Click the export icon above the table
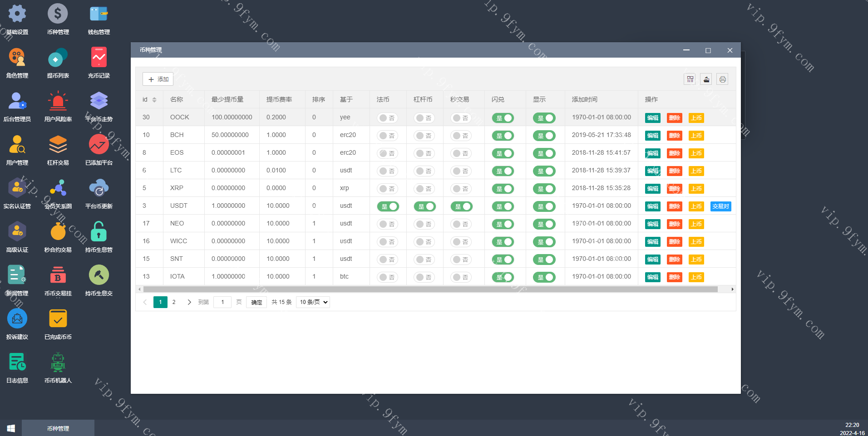 [x=706, y=79]
